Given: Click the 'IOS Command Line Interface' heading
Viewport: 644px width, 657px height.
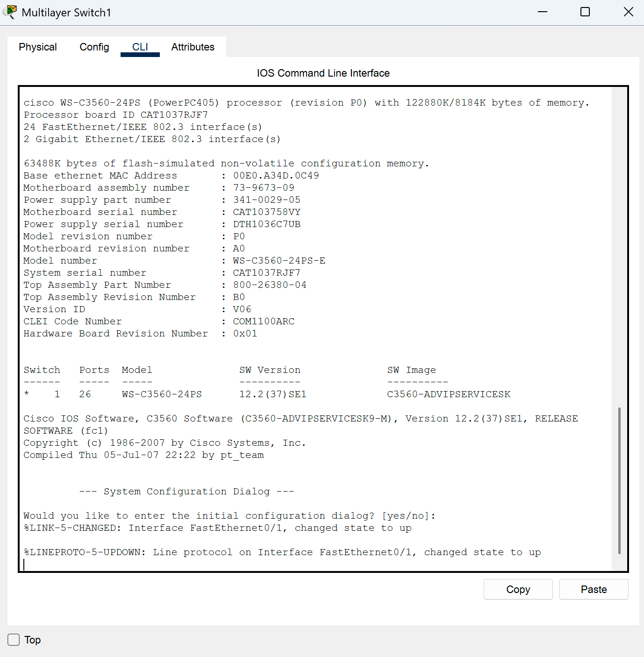Looking at the screenshot, I should pyautogui.click(x=323, y=73).
